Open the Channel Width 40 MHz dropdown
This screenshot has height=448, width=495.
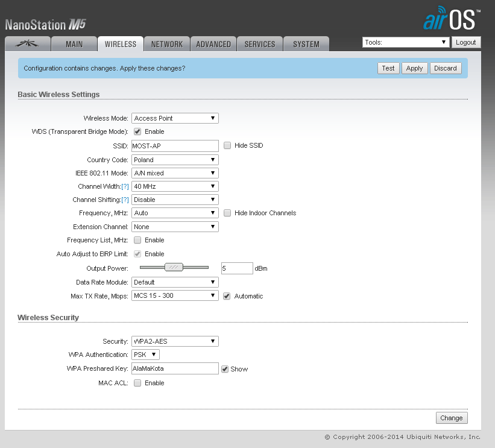pyautogui.click(x=175, y=186)
